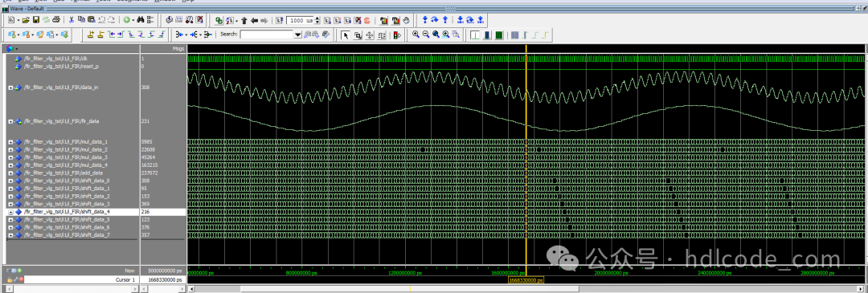Expand the mul_data_4 signal
The height and width of the screenshot is (293, 868).
(x=10, y=165)
